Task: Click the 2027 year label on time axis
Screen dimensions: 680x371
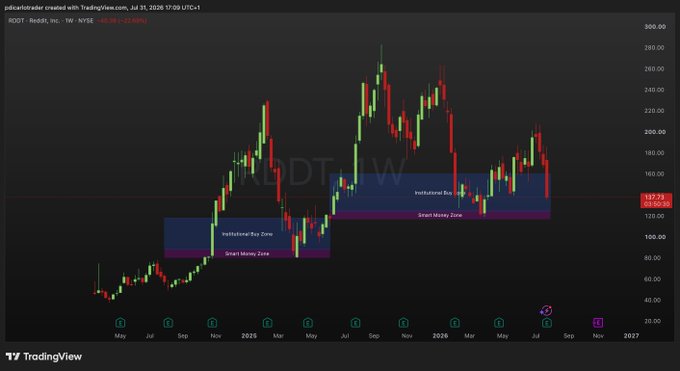Action: (631, 336)
